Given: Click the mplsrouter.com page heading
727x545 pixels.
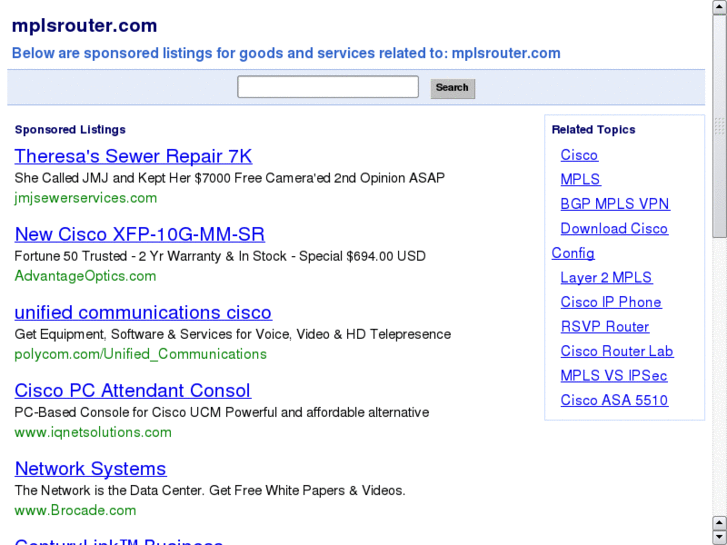Looking at the screenshot, I should click(x=84, y=26).
